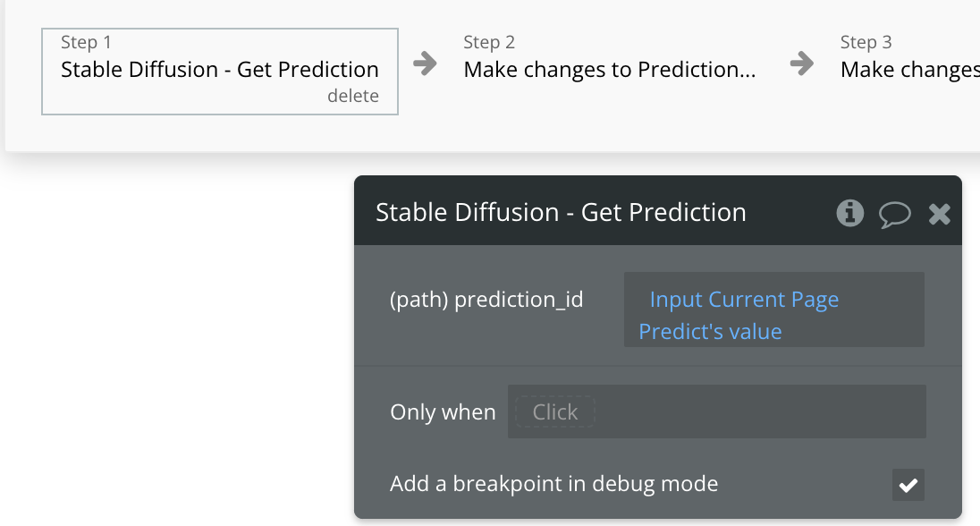Select the Stable Diffusion - Get Prediction title
The width and height of the screenshot is (980, 526).
point(560,213)
